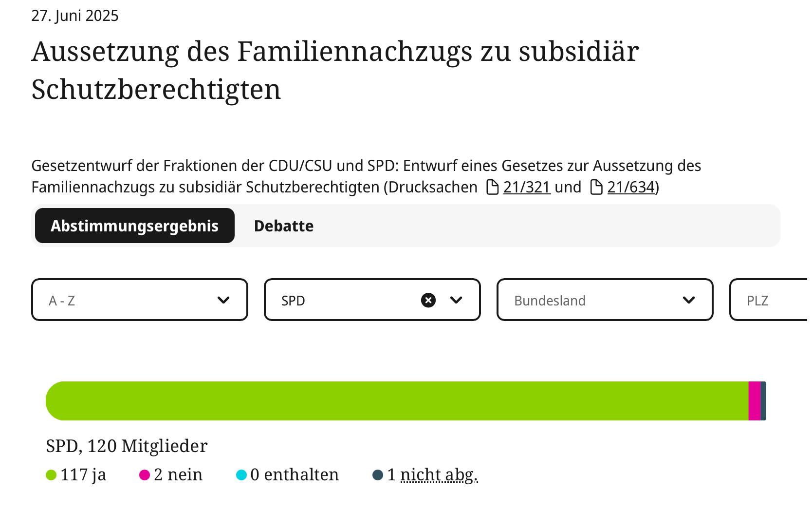This screenshot has width=812, height=512.
Task: Click the nicht abg. abbreviation label
Action: pyautogui.click(x=439, y=475)
